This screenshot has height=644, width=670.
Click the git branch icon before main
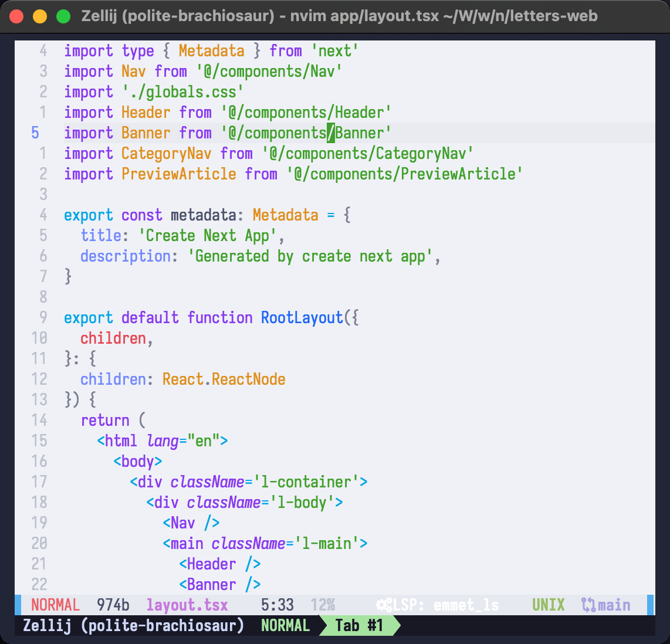tap(588, 605)
